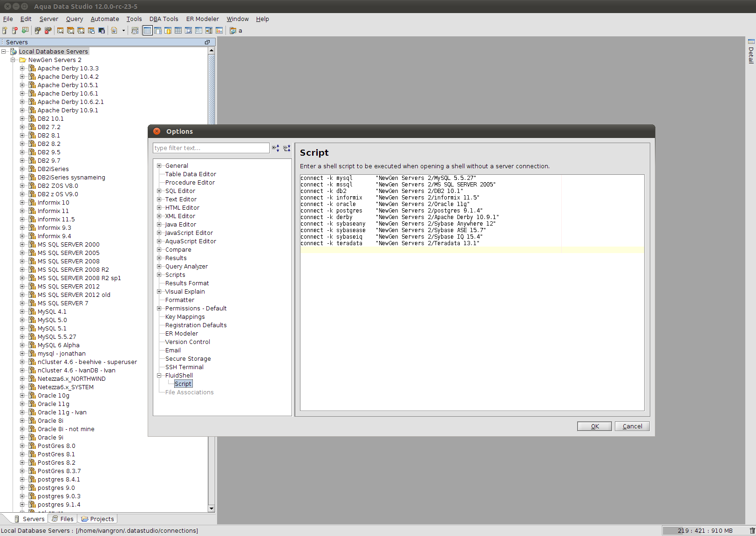Click the script document toolbar icon

114,31
